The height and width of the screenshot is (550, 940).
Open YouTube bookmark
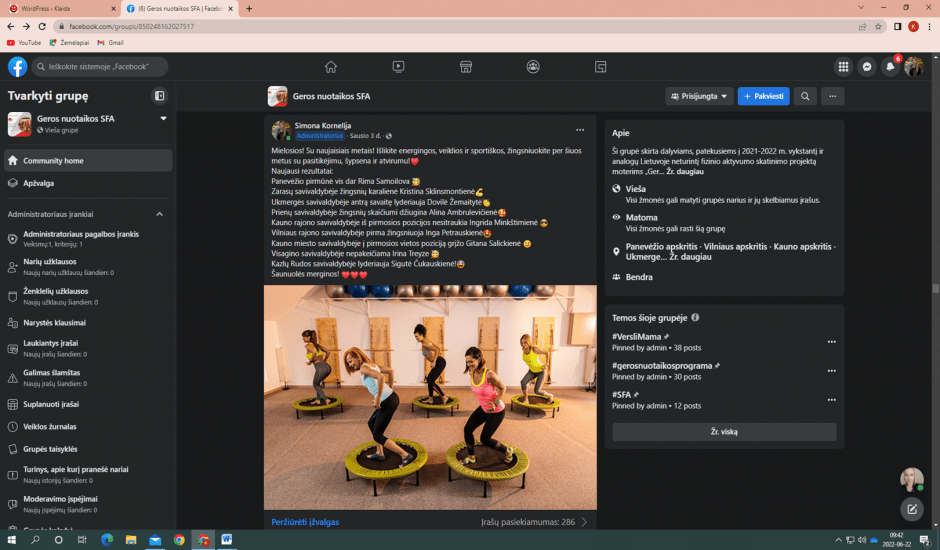(x=25, y=43)
